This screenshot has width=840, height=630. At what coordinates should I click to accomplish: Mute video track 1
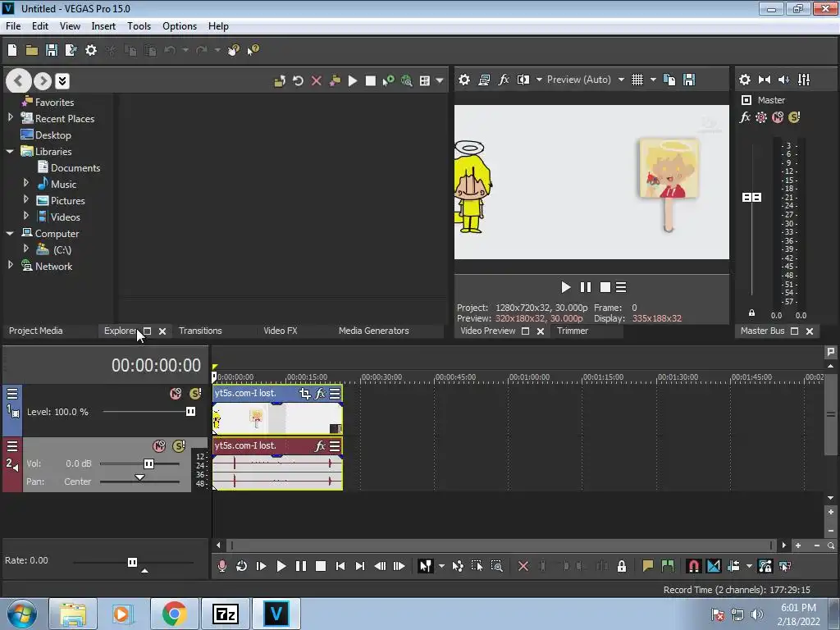pos(176,394)
